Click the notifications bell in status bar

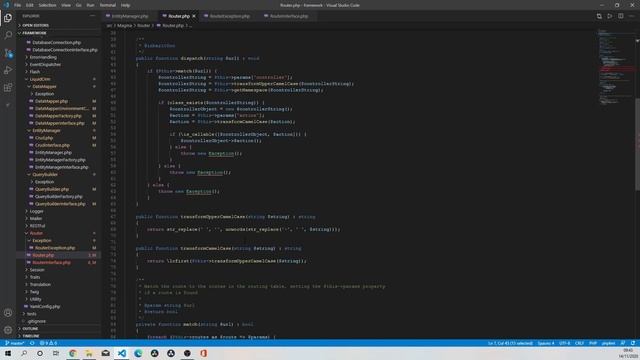[x=633, y=343]
